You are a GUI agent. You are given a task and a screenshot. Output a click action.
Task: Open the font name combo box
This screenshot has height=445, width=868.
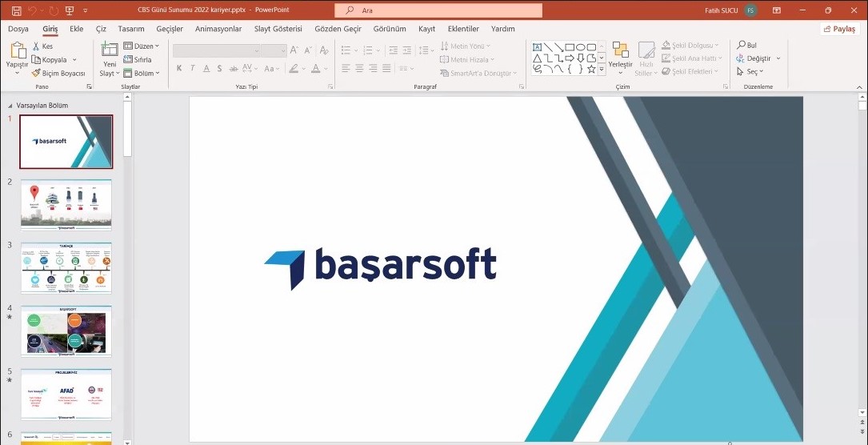pos(217,50)
